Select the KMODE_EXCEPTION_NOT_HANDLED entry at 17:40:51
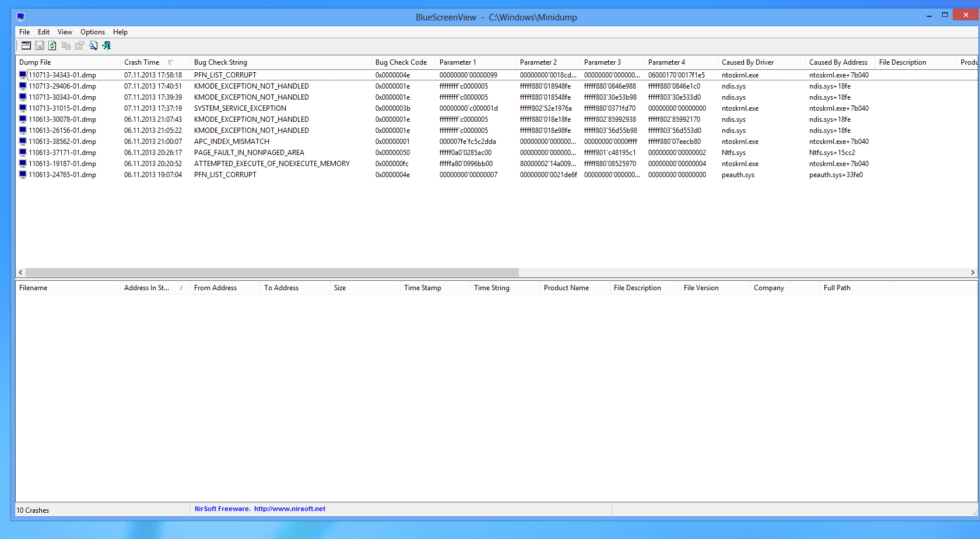 click(251, 86)
